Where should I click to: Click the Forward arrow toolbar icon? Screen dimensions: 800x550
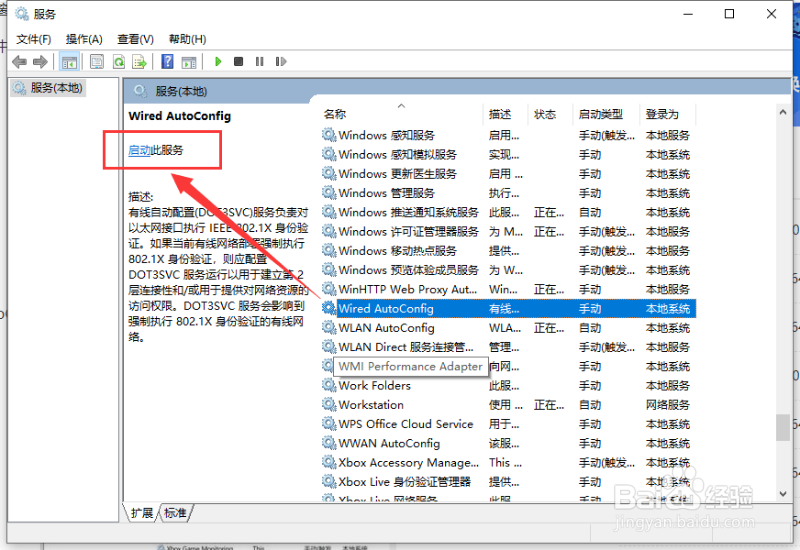[x=40, y=62]
